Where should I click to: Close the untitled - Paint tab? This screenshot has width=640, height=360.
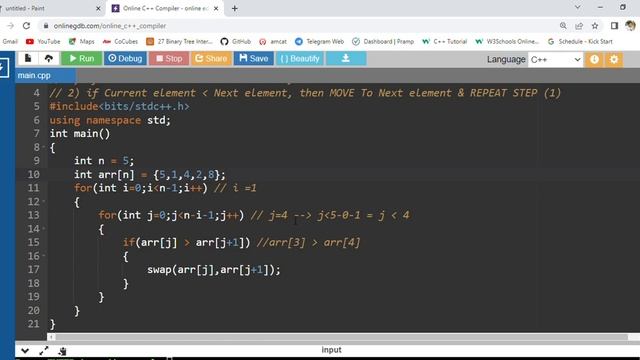click(98, 8)
